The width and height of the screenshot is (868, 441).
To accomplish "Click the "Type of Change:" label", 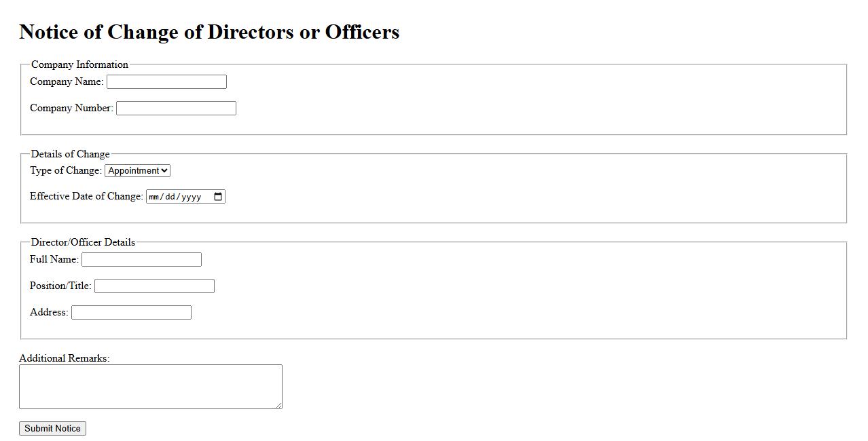I will click(65, 170).
